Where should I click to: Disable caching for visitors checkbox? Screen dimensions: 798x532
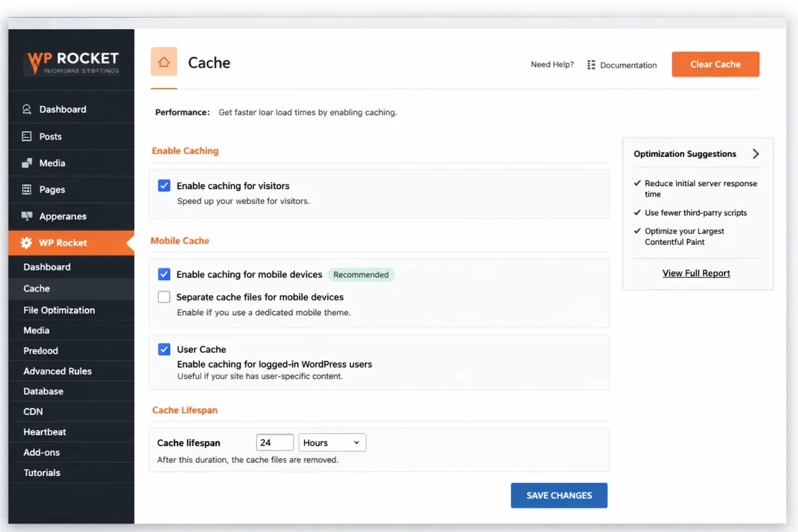click(x=164, y=185)
